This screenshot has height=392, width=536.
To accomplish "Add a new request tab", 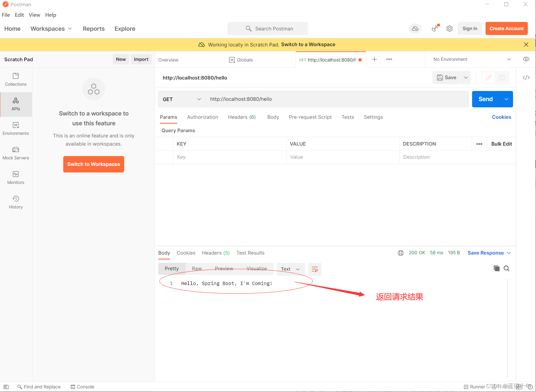I will [374, 59].
